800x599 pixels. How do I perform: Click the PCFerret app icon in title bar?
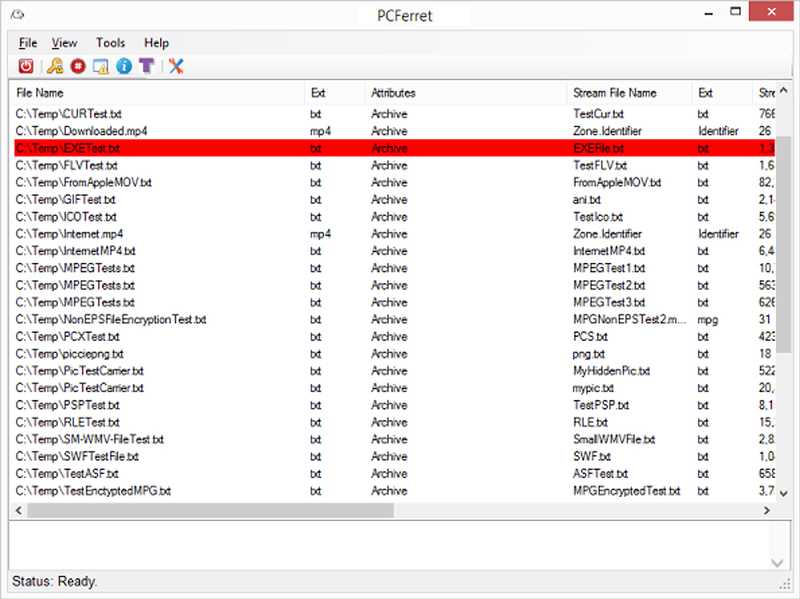point(18,15)
